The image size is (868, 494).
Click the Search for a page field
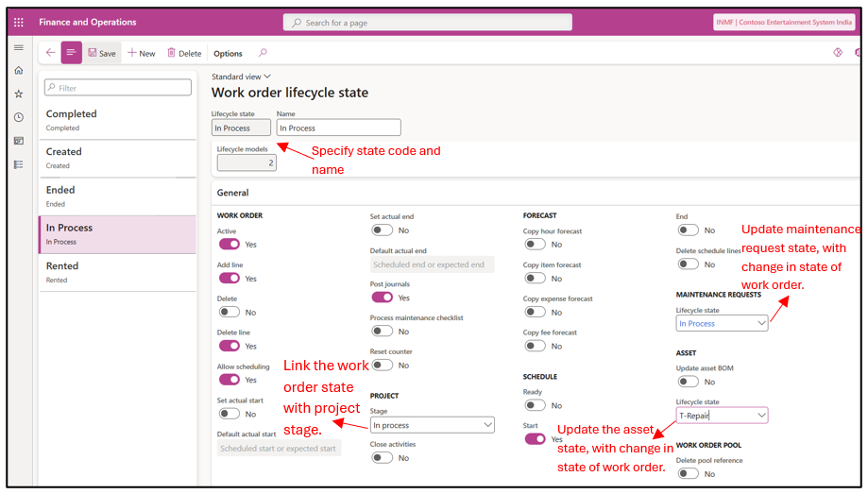click(x=427, y=23)
